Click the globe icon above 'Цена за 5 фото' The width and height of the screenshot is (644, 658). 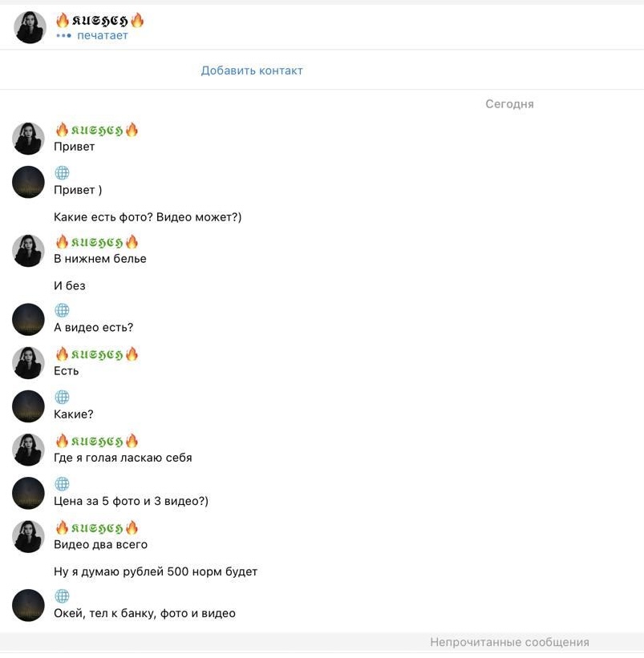click(62, 483)
